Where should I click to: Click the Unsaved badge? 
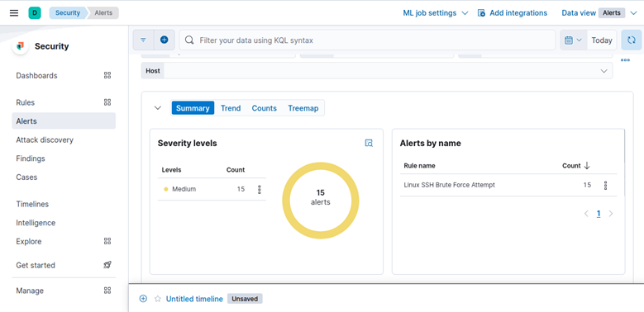[245, 299]
